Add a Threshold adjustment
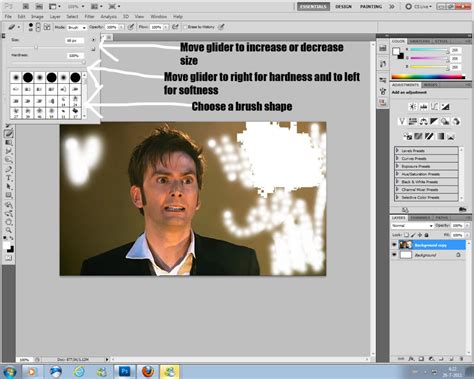This screenshot has width=474, height=379. 429,136
